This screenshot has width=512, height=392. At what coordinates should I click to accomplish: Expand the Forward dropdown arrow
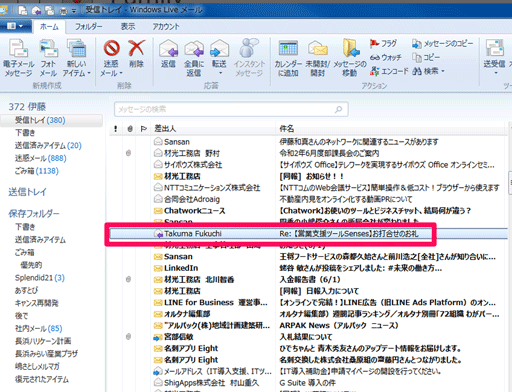(x=219, y=73)
